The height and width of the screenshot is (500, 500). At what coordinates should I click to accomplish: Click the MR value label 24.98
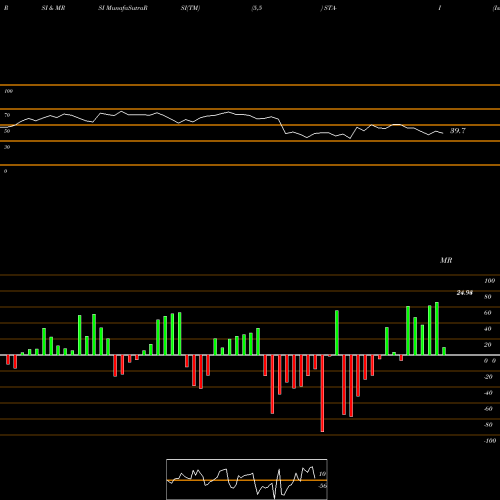[464, 293]
